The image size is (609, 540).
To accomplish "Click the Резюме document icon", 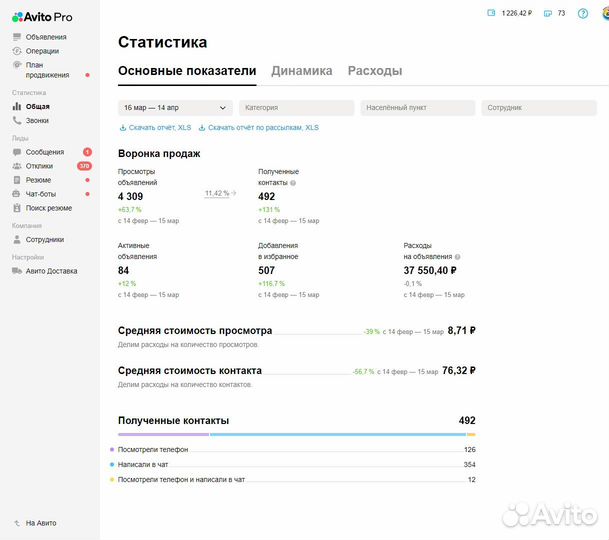I will pos(17,180).
